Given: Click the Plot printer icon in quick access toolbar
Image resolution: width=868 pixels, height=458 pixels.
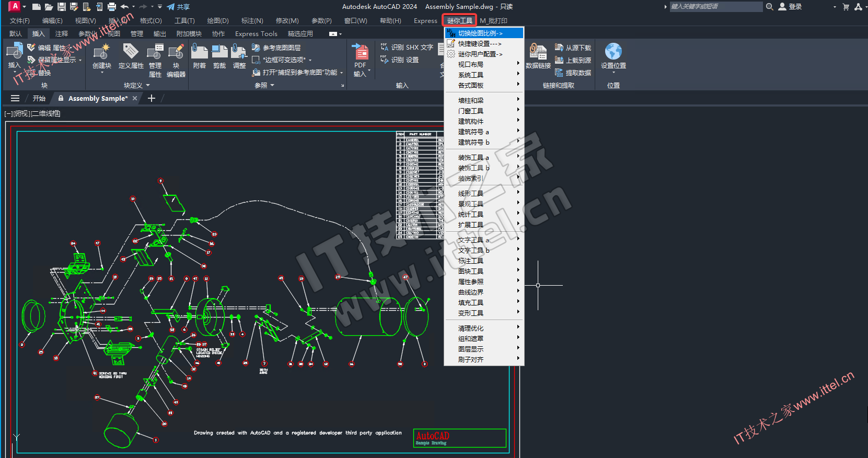Looking at the screenshot, I should [x=111, y=7].
